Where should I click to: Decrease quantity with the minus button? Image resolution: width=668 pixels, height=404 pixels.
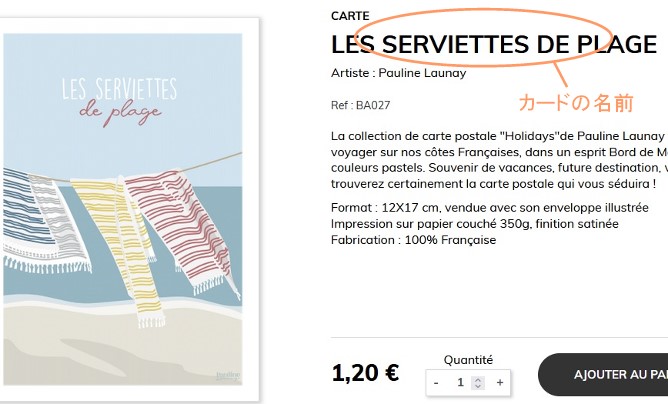pyautogui.click(x=436, y=382)
